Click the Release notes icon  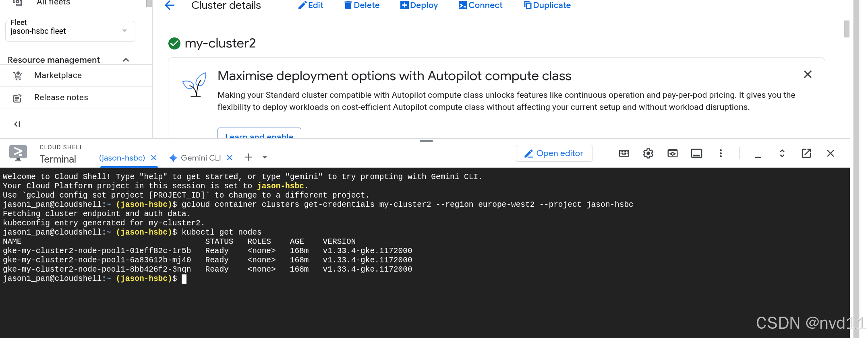pyautogui.click(x=17, y=98)
